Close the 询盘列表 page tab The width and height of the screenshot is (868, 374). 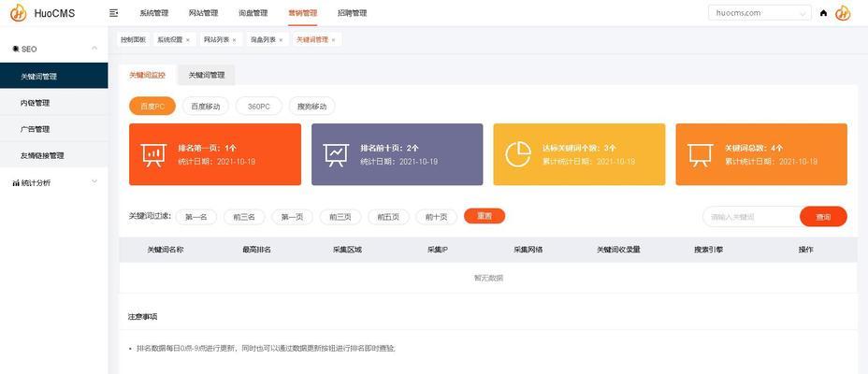pos(281,40)
